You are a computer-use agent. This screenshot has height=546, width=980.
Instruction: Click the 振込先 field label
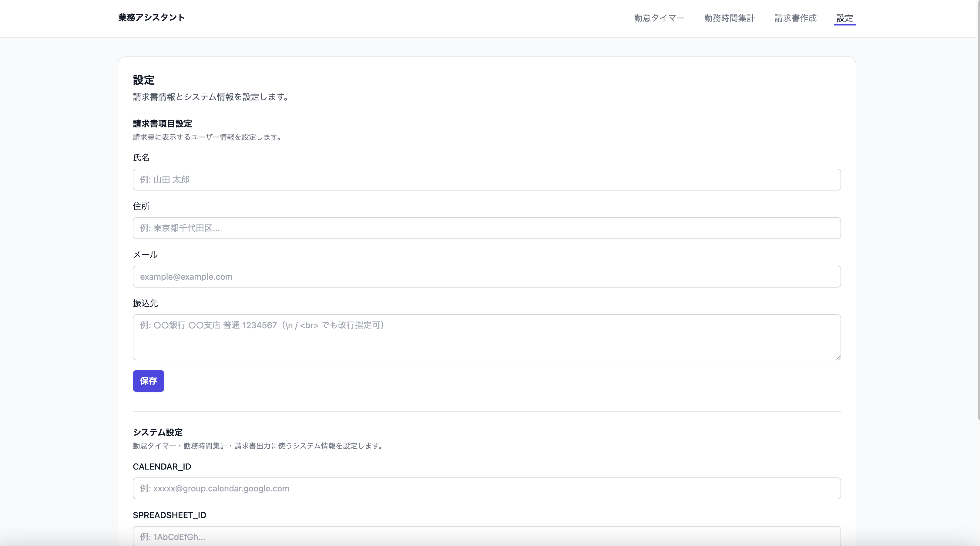(145, 303)
